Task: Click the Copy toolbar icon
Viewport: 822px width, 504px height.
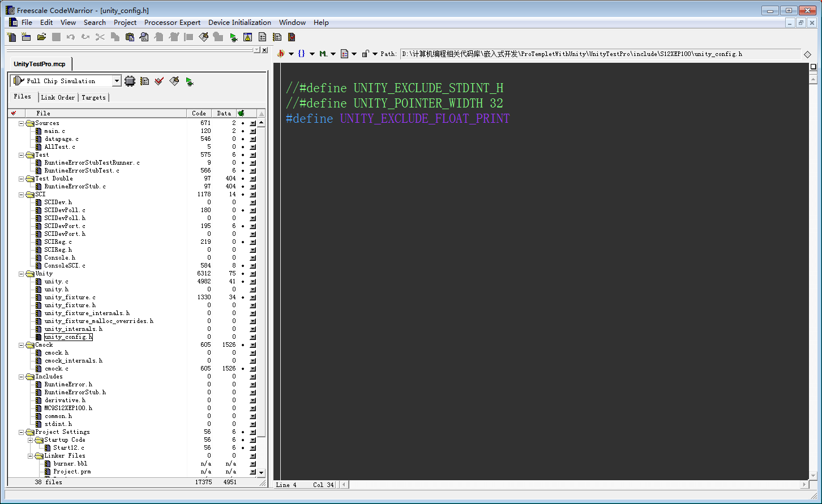Action: click(x=115, y=37)
